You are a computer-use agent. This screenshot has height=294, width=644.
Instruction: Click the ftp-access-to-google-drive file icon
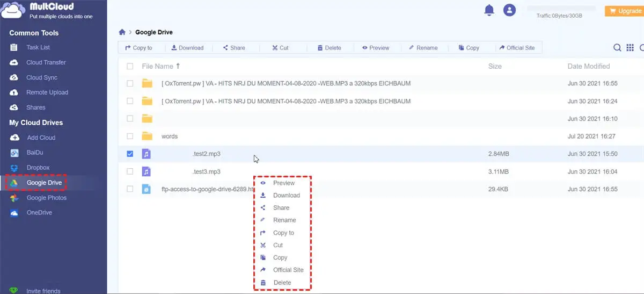tap(147, 189)
